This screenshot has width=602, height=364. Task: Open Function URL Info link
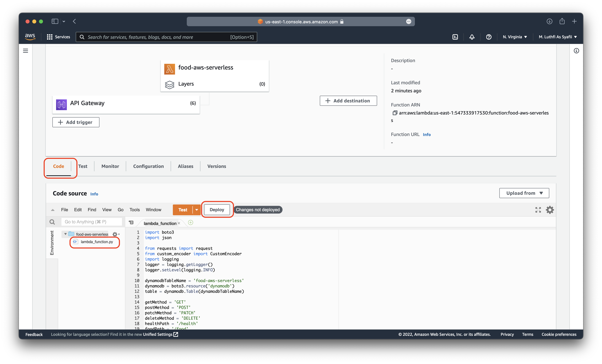point(427,135)
